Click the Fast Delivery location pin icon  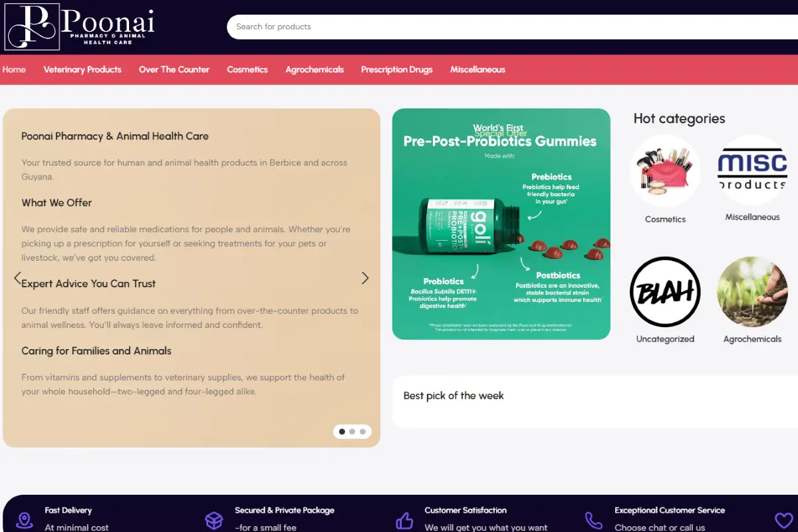25,520
